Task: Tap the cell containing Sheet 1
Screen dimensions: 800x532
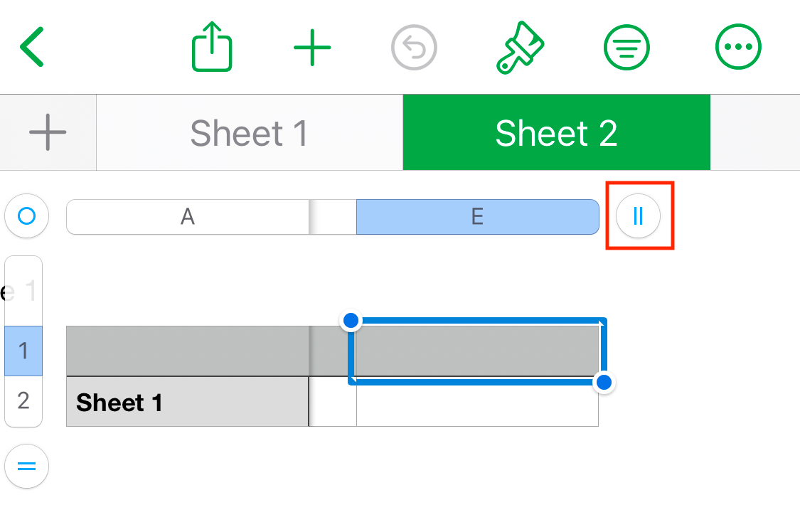Action: tap(187, 403)
